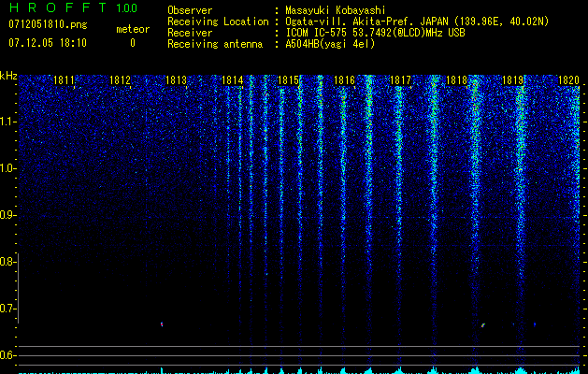Click the HROFFT 1.0.0 title text
Viewport: 588px width, 374px height.
click(73, 7)
